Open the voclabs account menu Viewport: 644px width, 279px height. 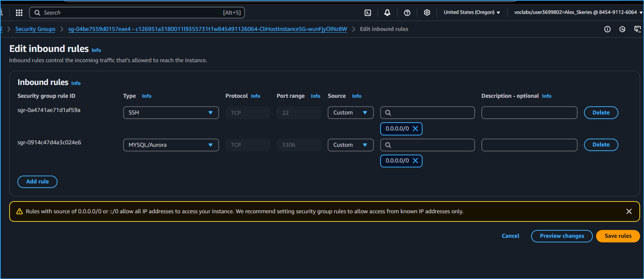578,12
